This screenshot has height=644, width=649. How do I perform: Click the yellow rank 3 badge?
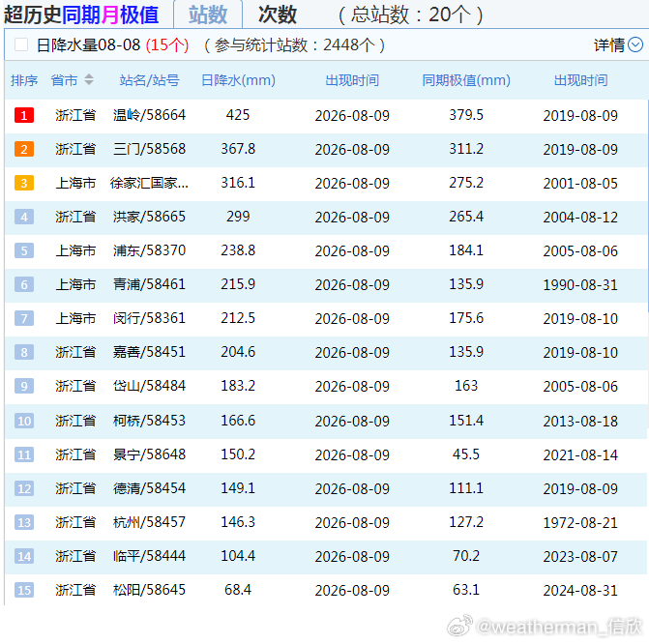pos(24,183)
